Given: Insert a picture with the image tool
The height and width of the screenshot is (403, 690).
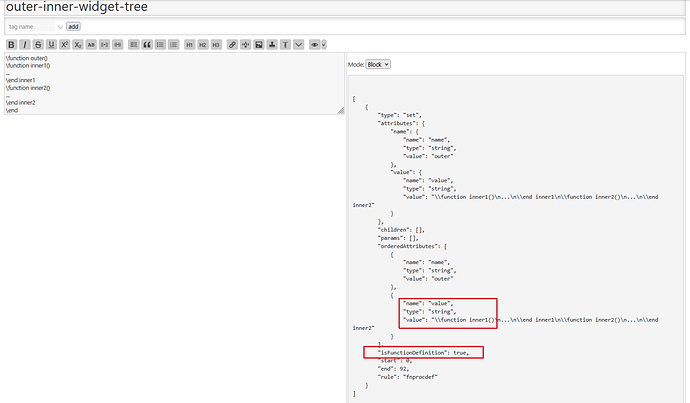Looking at the screenshot, I should tap(258, 45).
